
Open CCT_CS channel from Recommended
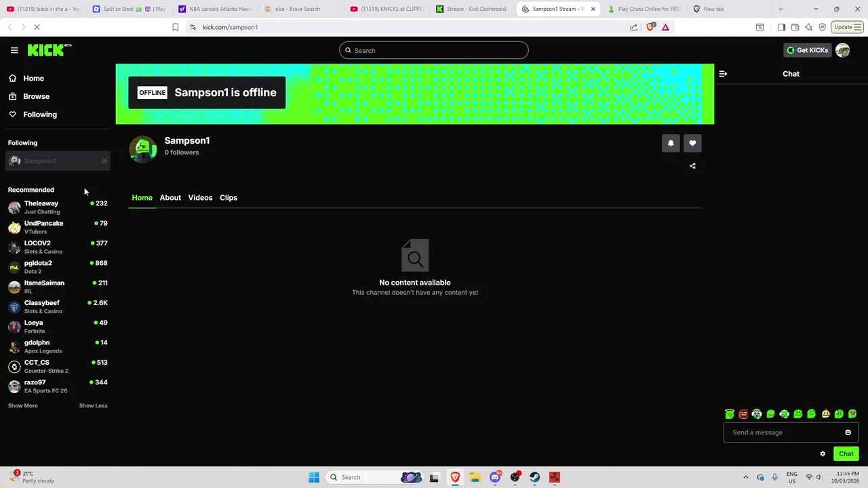pyautogui.click(x=58, y=366)
